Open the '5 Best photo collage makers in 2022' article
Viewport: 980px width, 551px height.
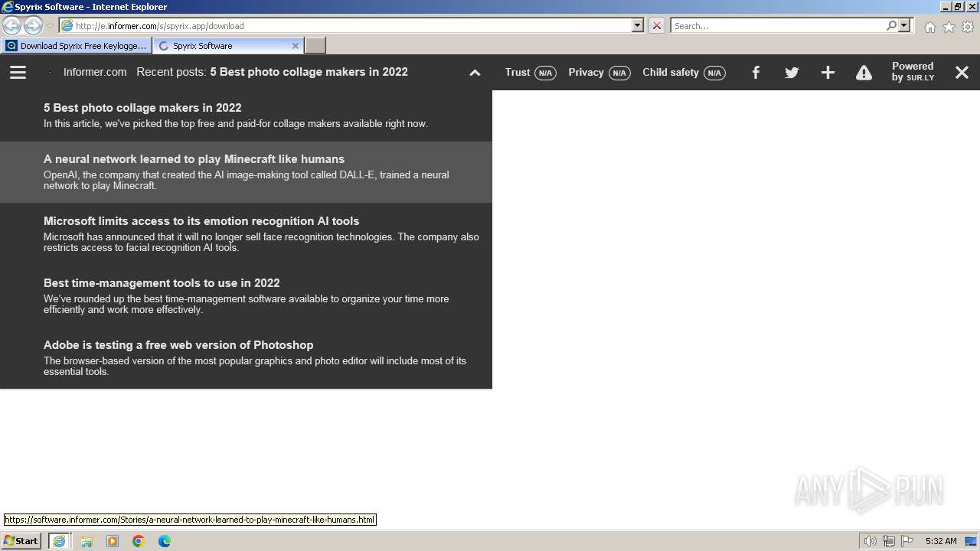(246, 116)
